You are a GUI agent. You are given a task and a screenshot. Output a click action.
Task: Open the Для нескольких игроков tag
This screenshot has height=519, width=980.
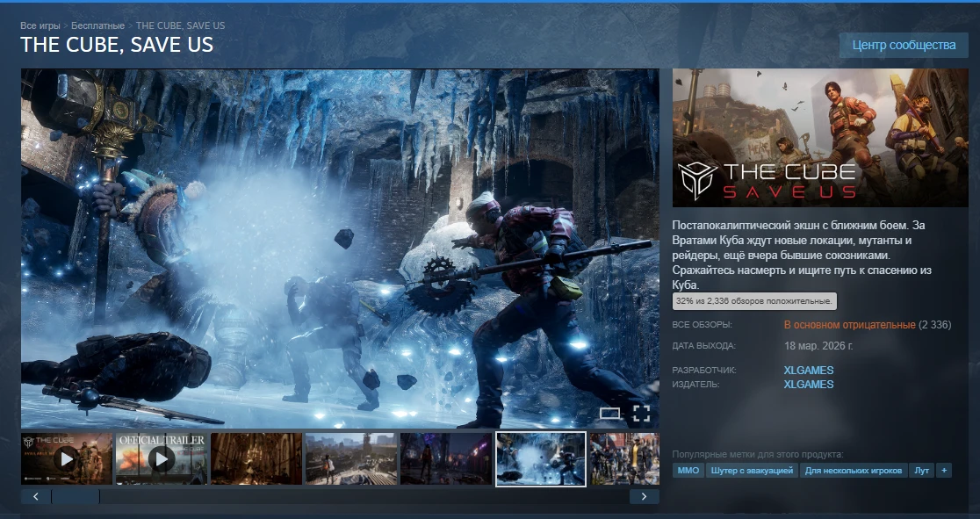854,471
